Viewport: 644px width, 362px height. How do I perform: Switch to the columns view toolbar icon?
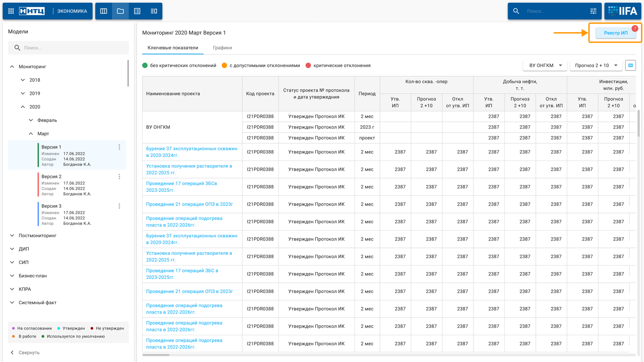(x=103, y=11)
